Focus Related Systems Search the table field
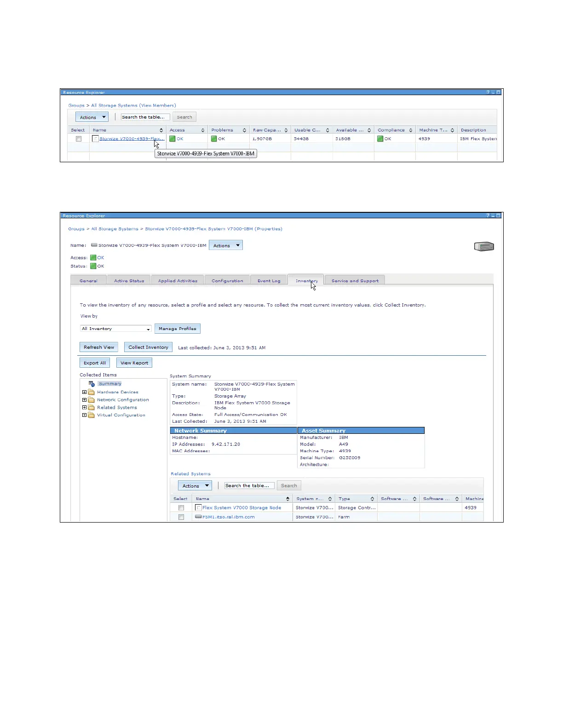This screenshot has height=728, width=563. point(249,486)
